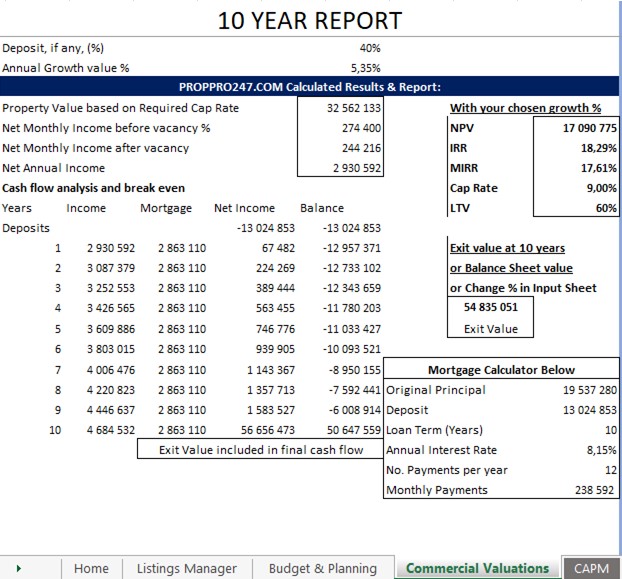This screenshot has height=579, width=622.
Task: Select No. Payments per year value 12
Action: tap(611, 470)
